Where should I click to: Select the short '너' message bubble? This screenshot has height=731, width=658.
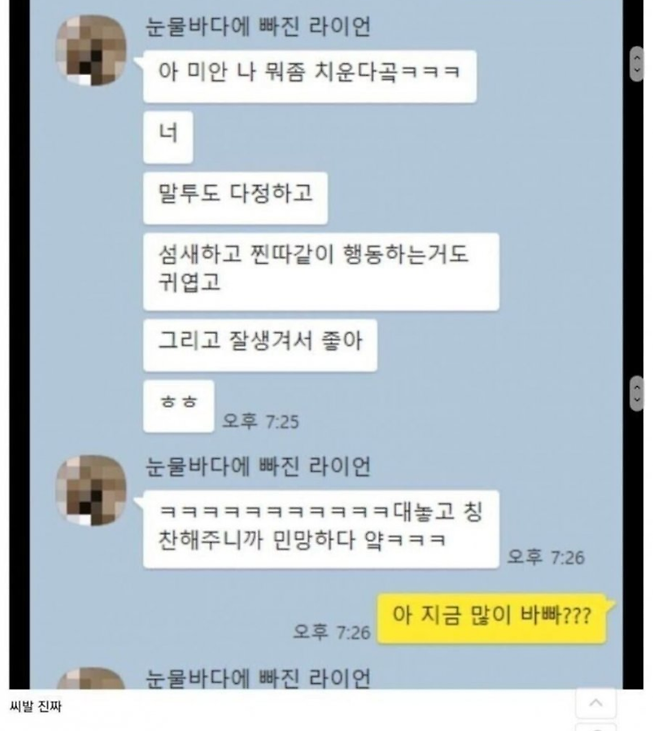click(168, 138)
